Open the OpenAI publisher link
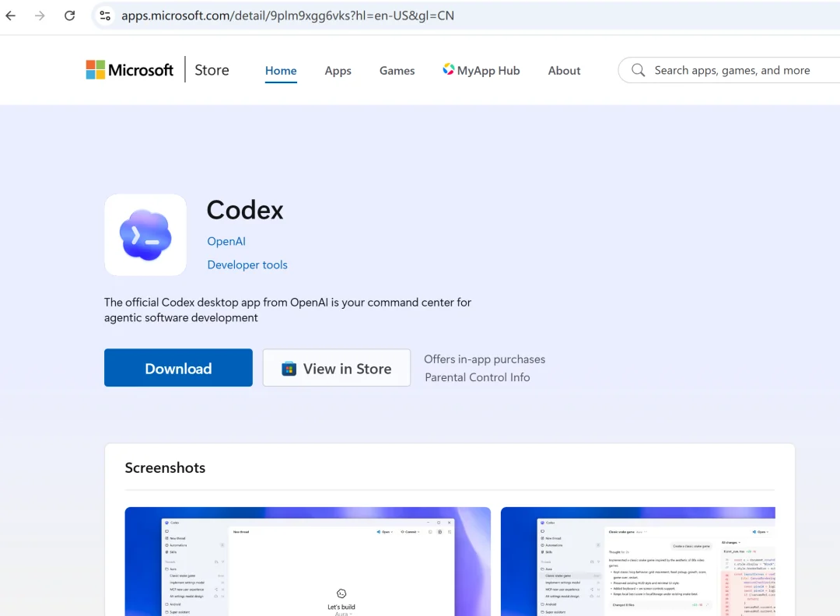The width and height of the screenshot is (840, 616). 226,241
